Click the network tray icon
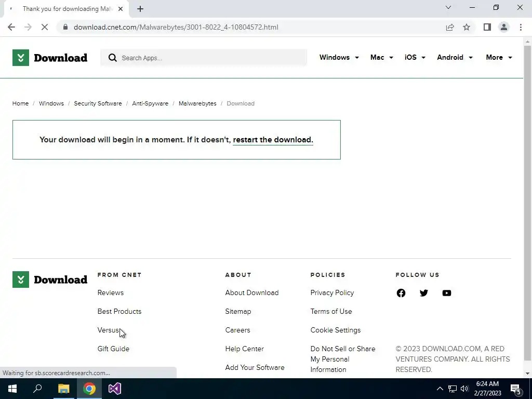The image size is (532, 399). [x=453, y=389]
